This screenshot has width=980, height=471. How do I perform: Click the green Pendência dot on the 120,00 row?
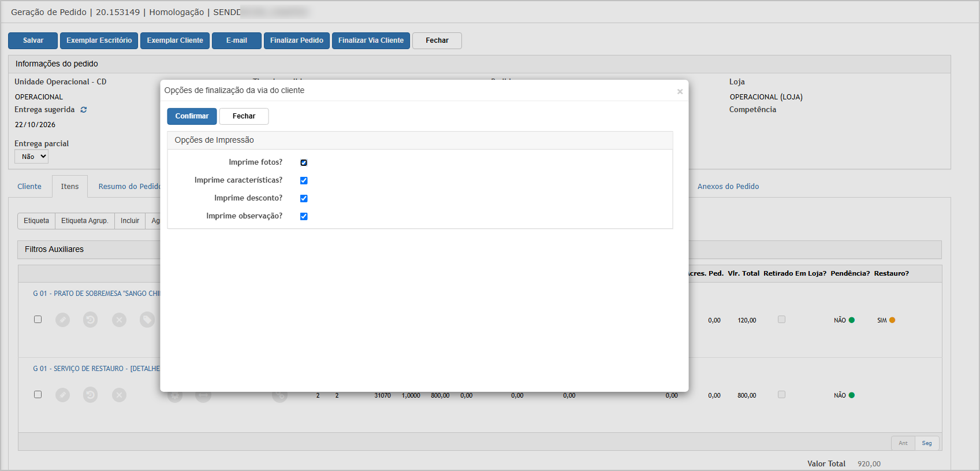[x=852, y=320]
